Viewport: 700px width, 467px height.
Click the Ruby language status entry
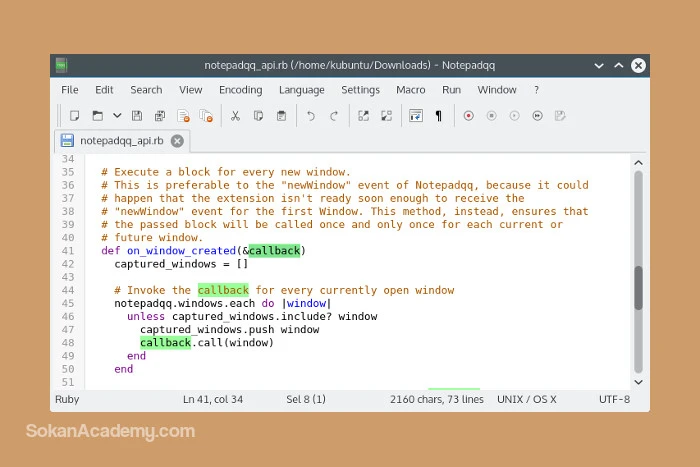coord(67,399)
